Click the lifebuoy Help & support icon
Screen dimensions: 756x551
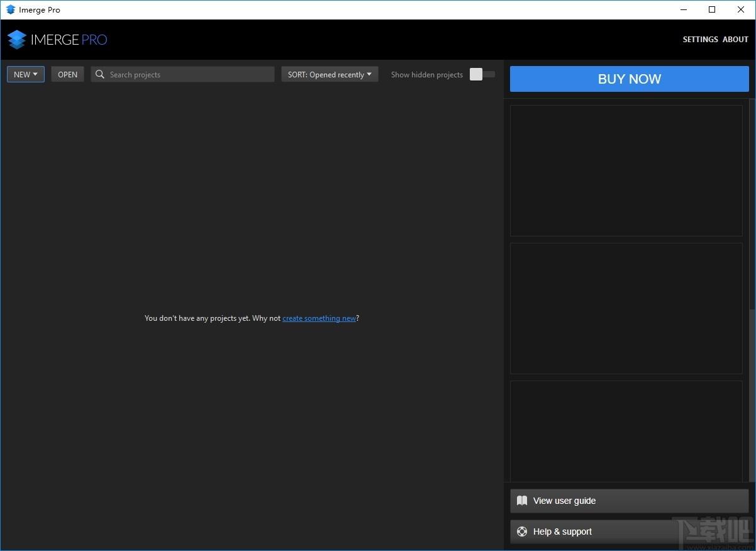(x=522, y=532)
